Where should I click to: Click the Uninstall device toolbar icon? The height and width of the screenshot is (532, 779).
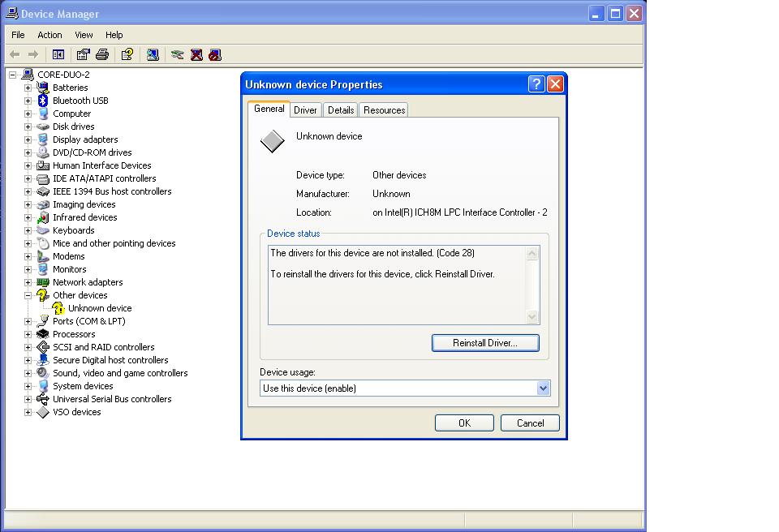pyautogui.click(x=196, y=54)
